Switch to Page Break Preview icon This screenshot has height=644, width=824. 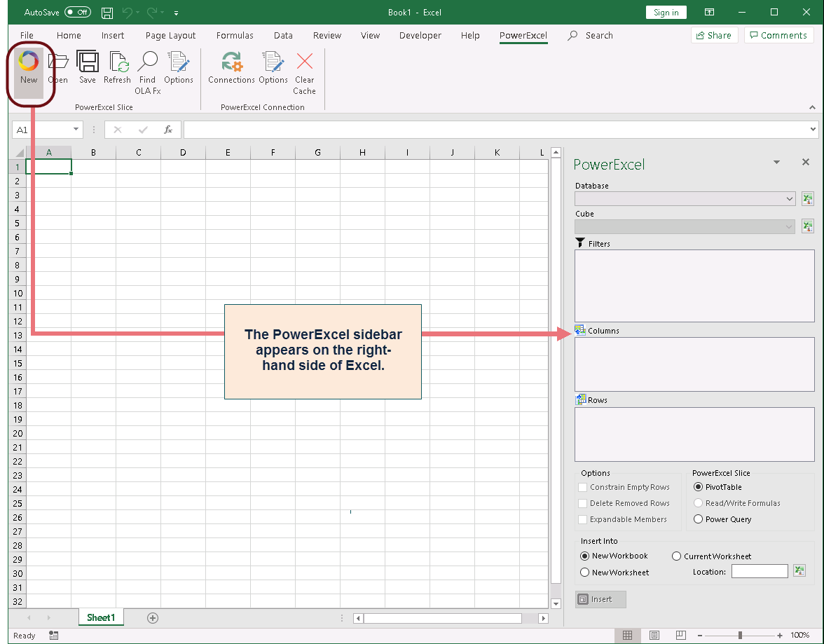pyautogui.click(x=680, y=635)
